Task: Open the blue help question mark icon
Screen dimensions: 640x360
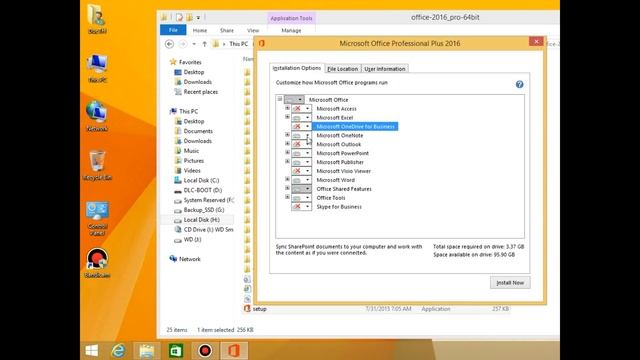Action: 519,84
